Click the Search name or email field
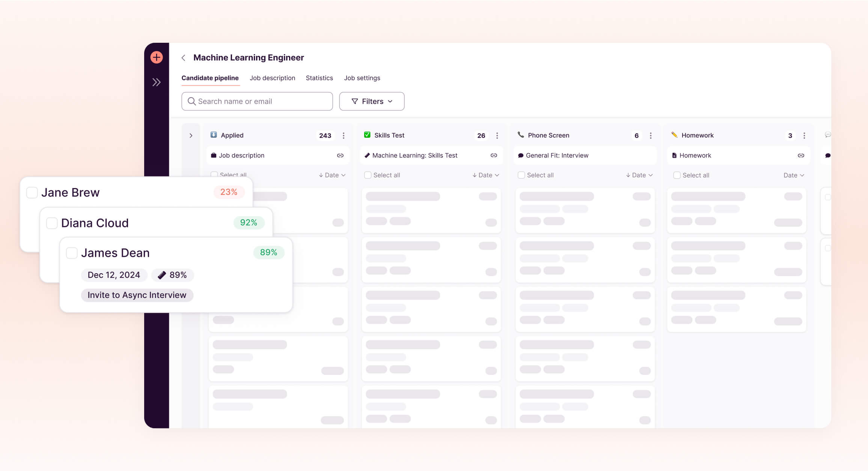Image resolution: width=868 pixels, height=471 pixels. pyautogui.click(x=257, y=101)
